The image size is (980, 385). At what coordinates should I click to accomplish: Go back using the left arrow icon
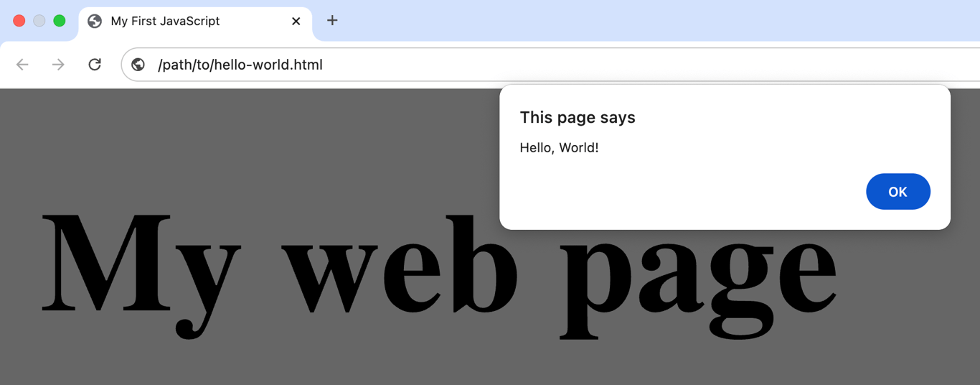click(22, 65)
